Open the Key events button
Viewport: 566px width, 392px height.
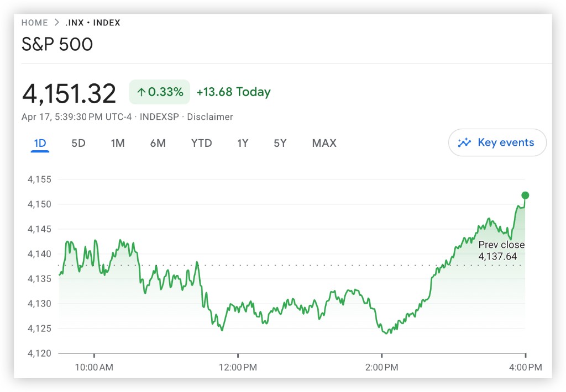497,143
